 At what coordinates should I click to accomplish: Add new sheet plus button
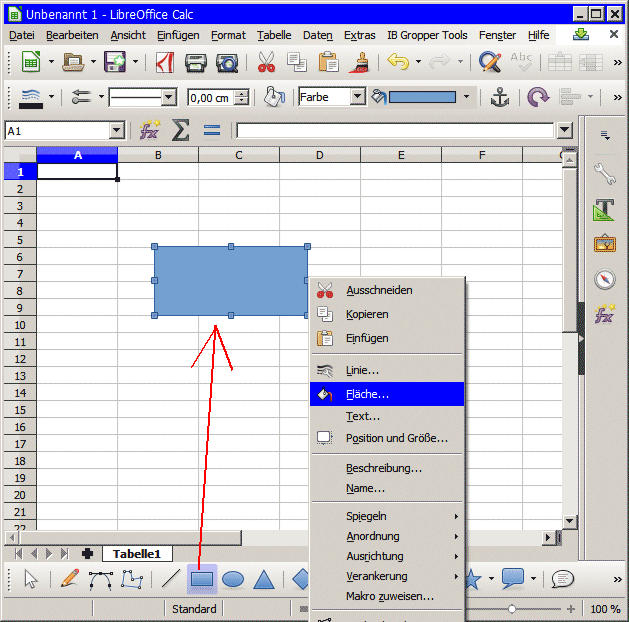(87, 554)
